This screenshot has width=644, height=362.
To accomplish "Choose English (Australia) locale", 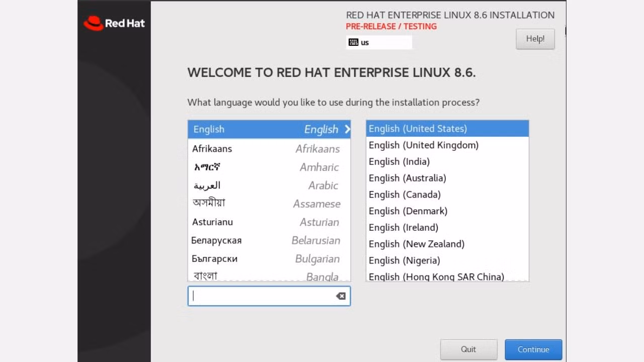I will coord(447,178).
